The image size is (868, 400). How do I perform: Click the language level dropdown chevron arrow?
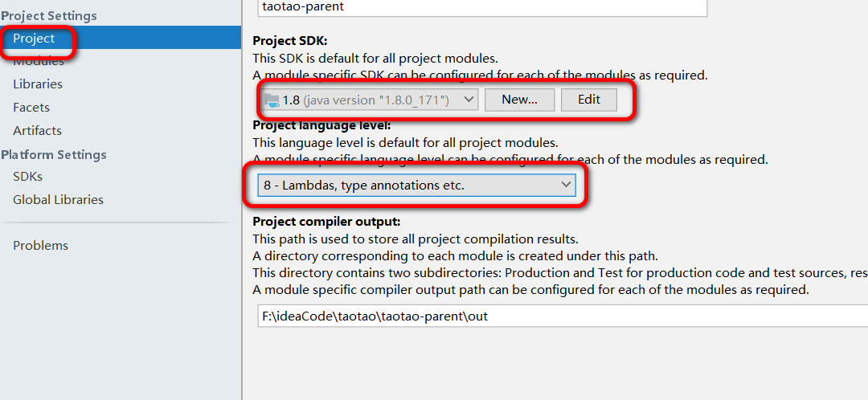[566, 186]
